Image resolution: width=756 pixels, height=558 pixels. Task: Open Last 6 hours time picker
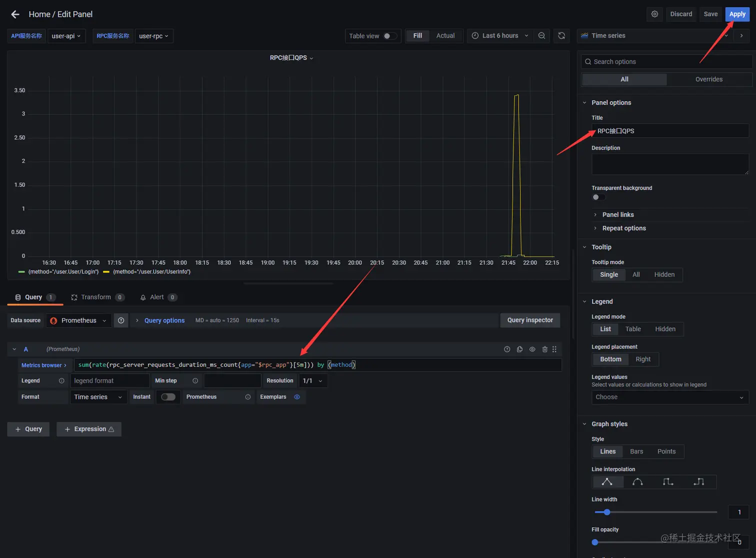[500, 36]
